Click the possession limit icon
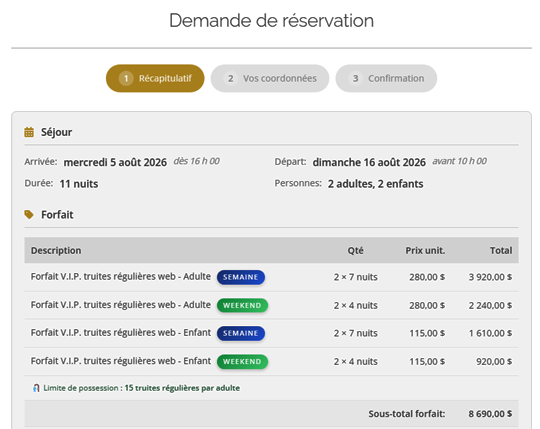This screenshot has width=540, height=429. (36, 388)
